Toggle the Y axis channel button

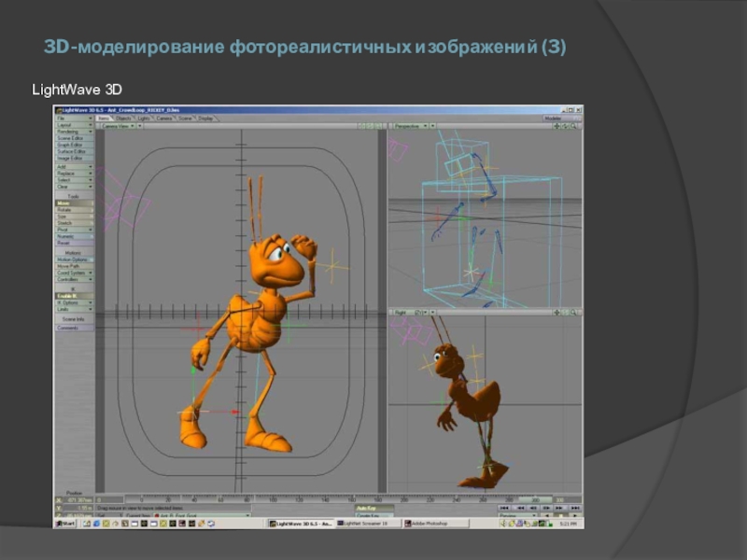(x=59, y=508)
